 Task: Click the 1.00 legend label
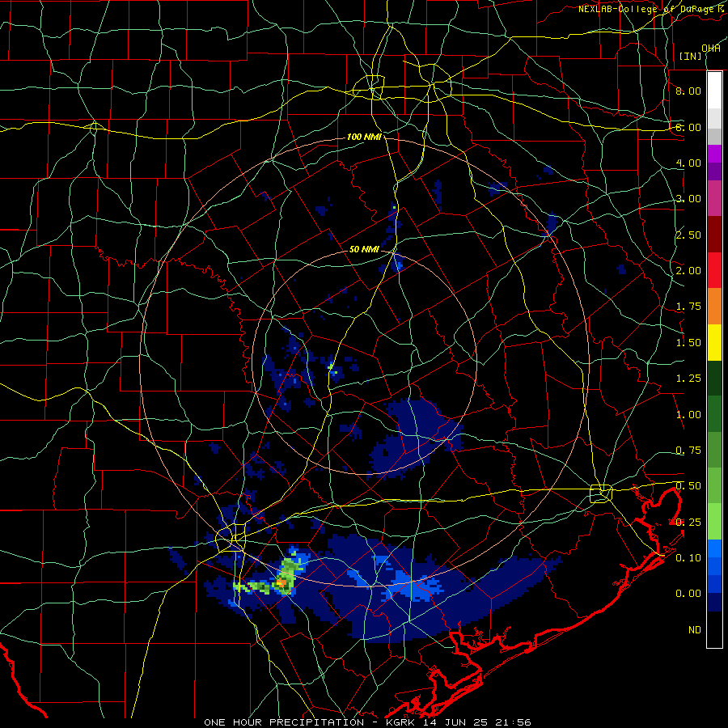688,415
